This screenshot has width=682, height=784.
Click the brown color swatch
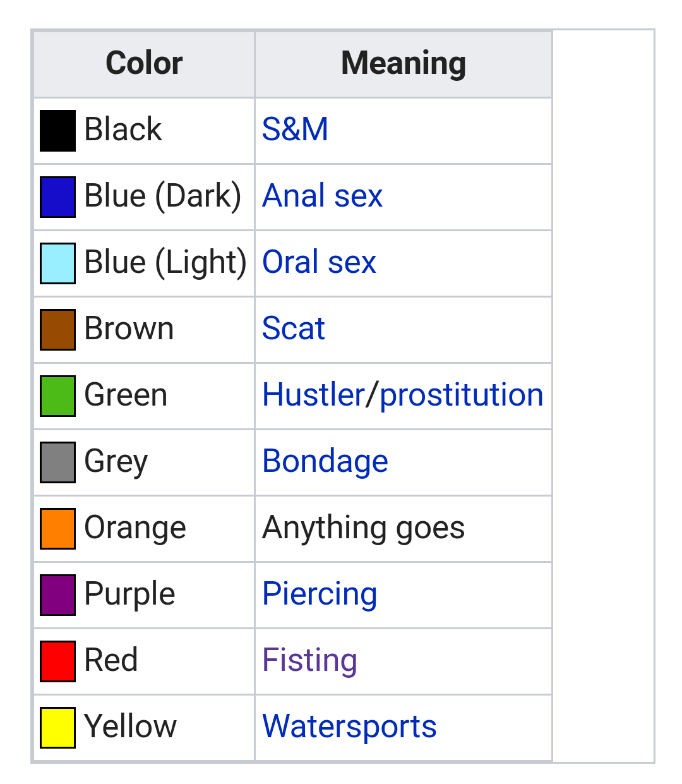coord(57,330)
